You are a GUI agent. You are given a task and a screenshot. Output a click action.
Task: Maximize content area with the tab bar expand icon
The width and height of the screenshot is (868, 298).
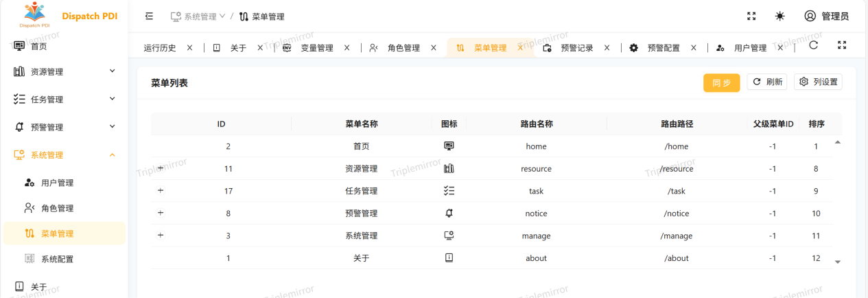point(842,45)
